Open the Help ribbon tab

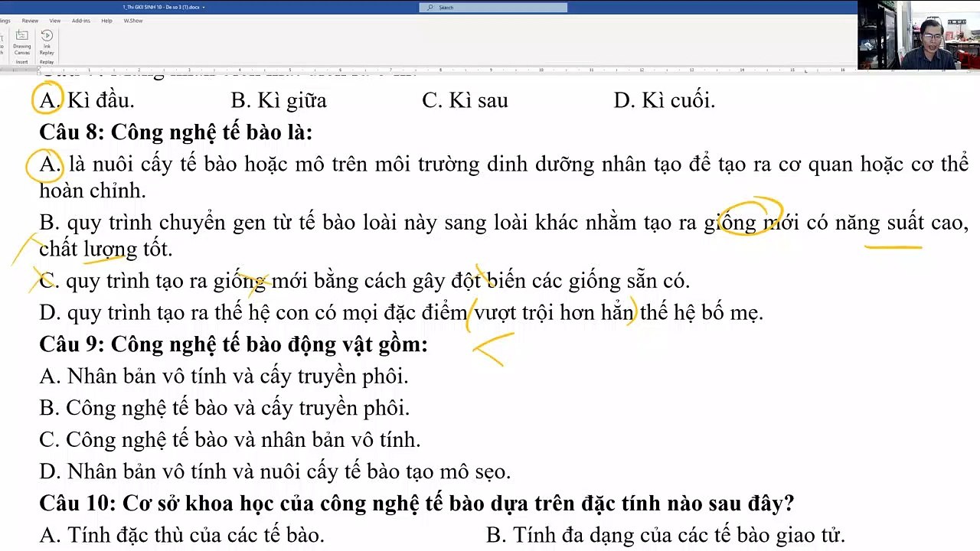tap(106, 21)
